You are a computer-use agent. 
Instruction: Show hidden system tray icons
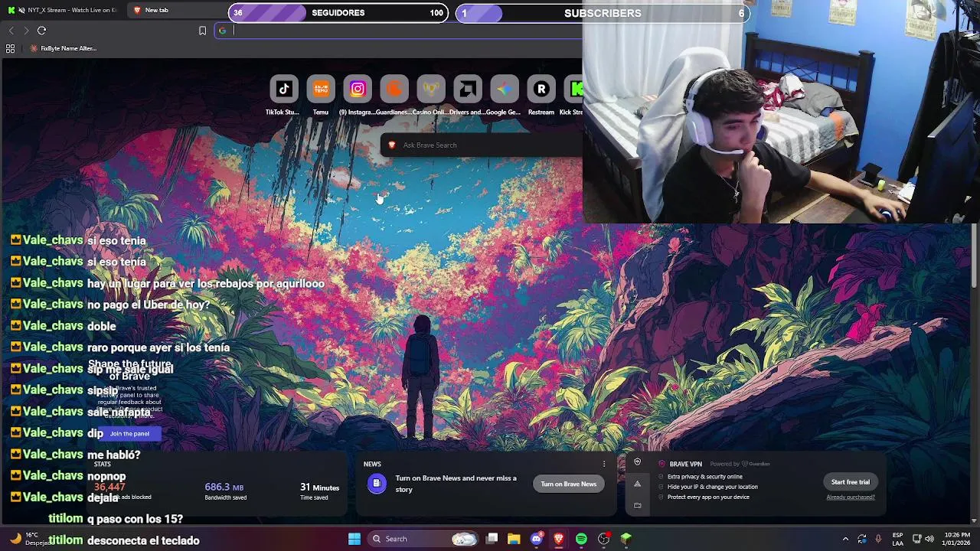(845, 539)
